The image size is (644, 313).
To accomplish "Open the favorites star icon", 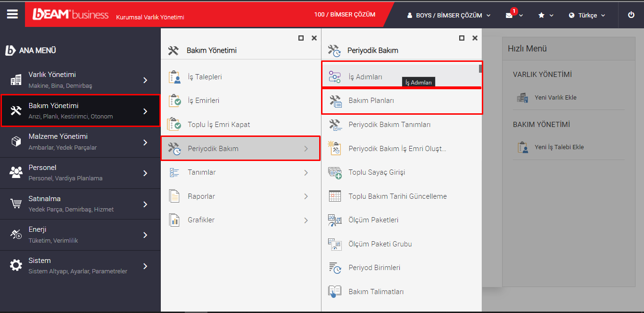I will pyautogui.click(x=541, y=15).
